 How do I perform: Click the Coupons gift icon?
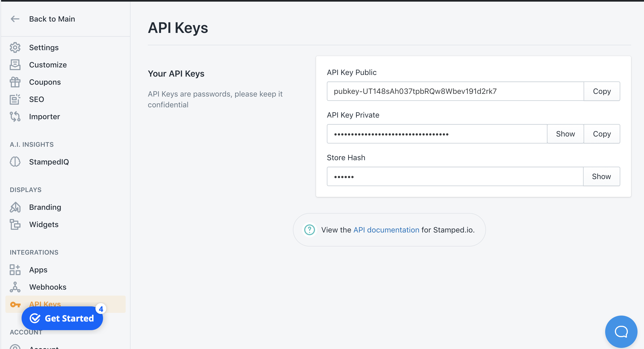click(15, 82)
